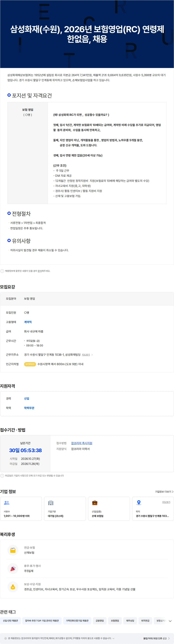174x644 pixels.
Task: Open 지도보기 next to work address
Action: 87,355
